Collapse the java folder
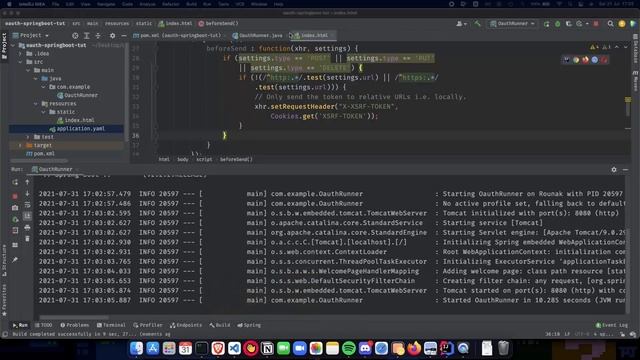Image resolution: width=640 pixels, height=360 pixels. click(36, 78)
